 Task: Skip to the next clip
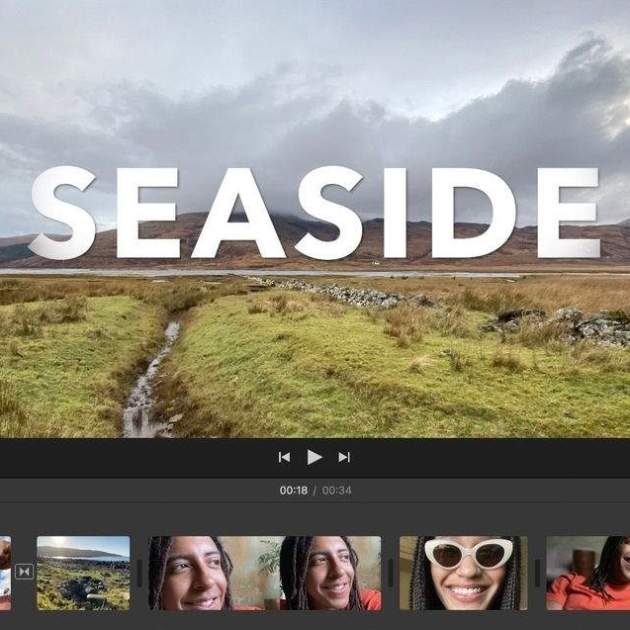(x=344, y=457)
